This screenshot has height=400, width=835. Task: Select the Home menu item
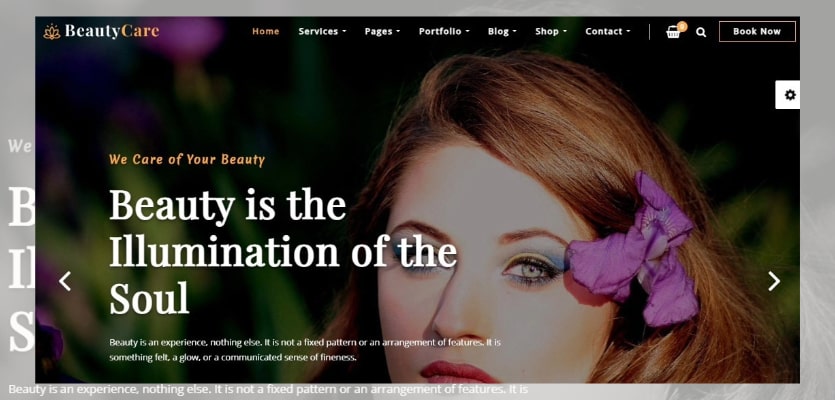pyautogui.click(x=266, y=31)
